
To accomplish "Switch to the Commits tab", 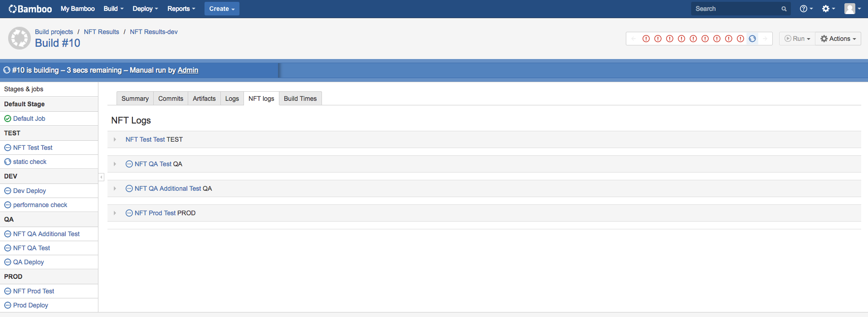I will pos(171,99).
